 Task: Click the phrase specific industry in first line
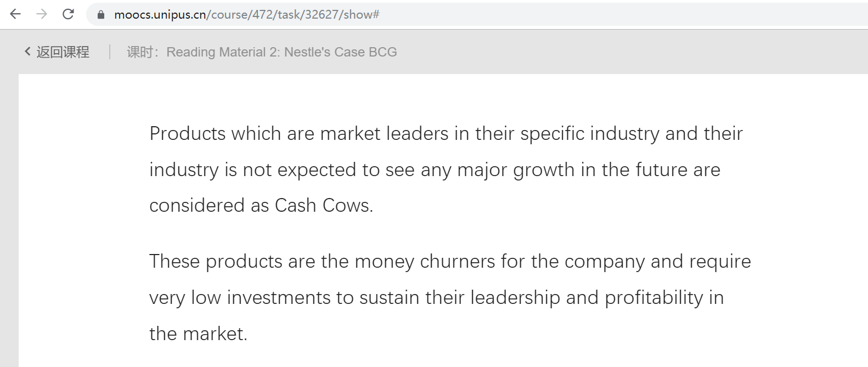pos(590,134)
